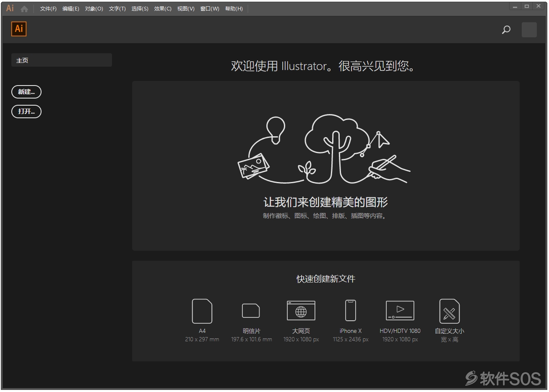
Task: Click the orange Ai logo in the header
Action: (19, 29)
